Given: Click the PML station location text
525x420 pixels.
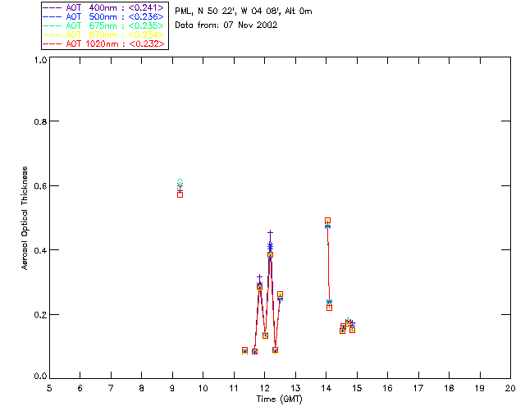Looking at the screenshot, I should coord(244,11).
